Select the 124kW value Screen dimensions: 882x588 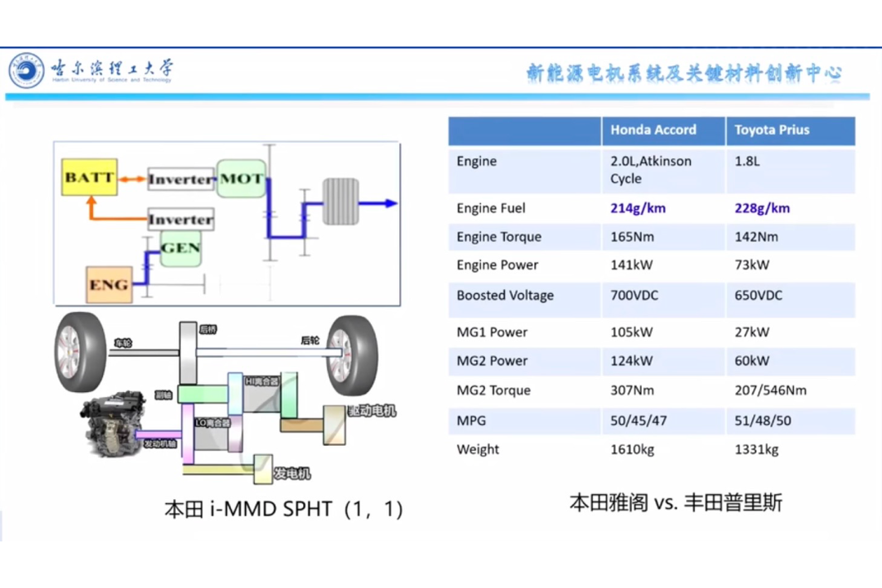pyautogui.click(x=631, y=361)
